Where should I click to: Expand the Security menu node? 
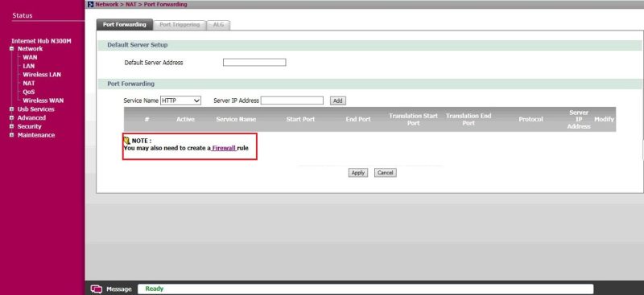click(12, 126)
